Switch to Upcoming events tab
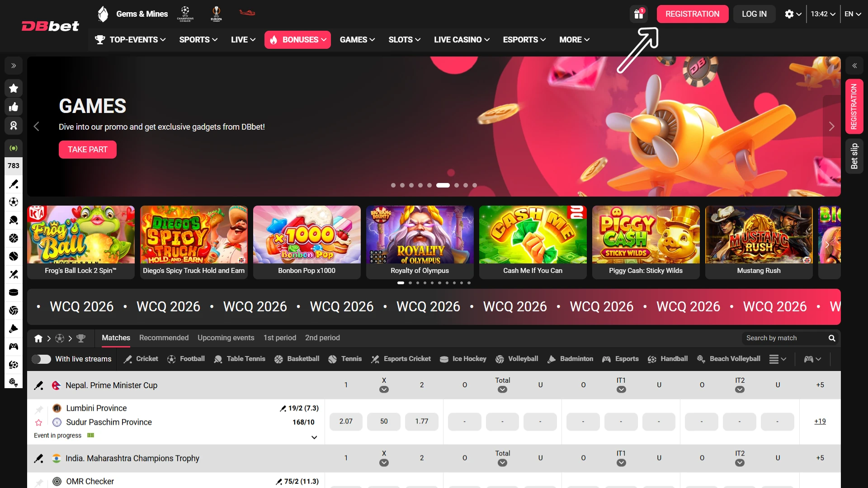 click(x=226, y=338)
